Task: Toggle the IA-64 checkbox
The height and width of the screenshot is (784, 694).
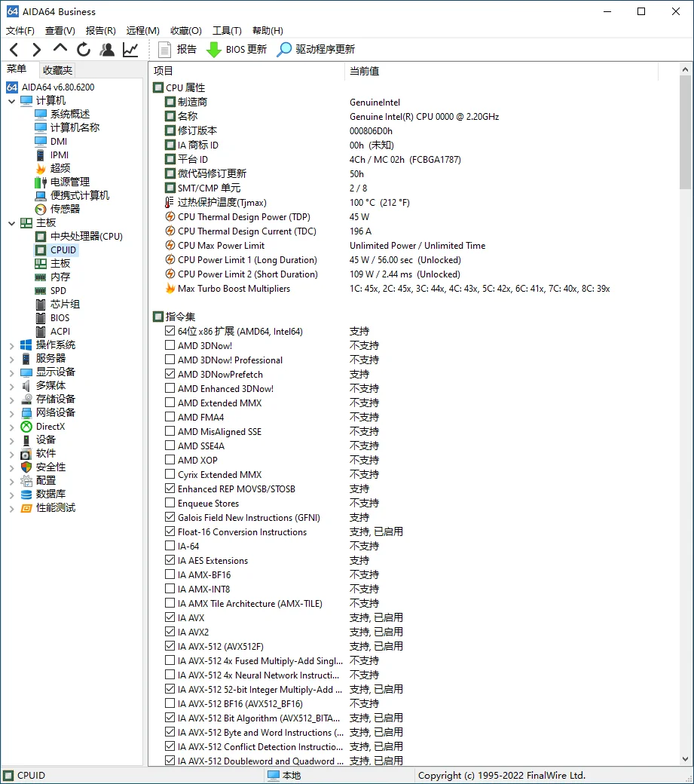Action: coord(170,546)
